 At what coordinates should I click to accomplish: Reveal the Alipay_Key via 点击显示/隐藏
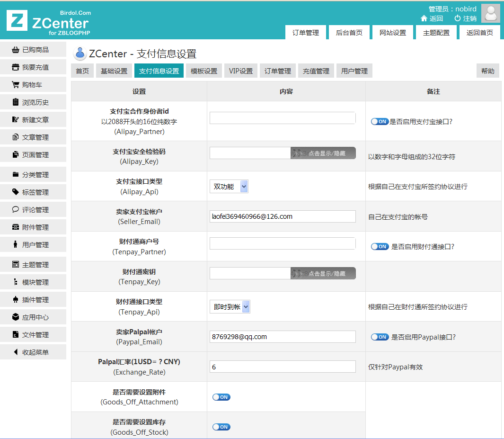coord(323,152)
